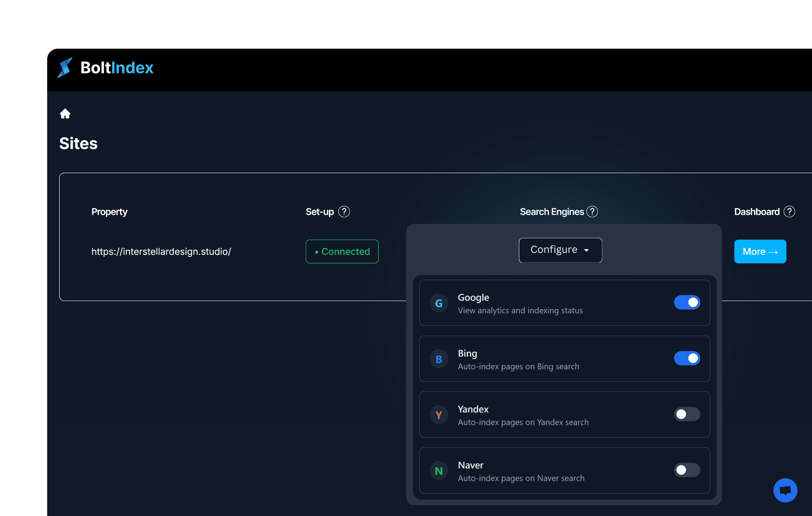812x516 pixels.
Task: Click 'Auto-index pages on Bing search' text
Action: point(518,366)
